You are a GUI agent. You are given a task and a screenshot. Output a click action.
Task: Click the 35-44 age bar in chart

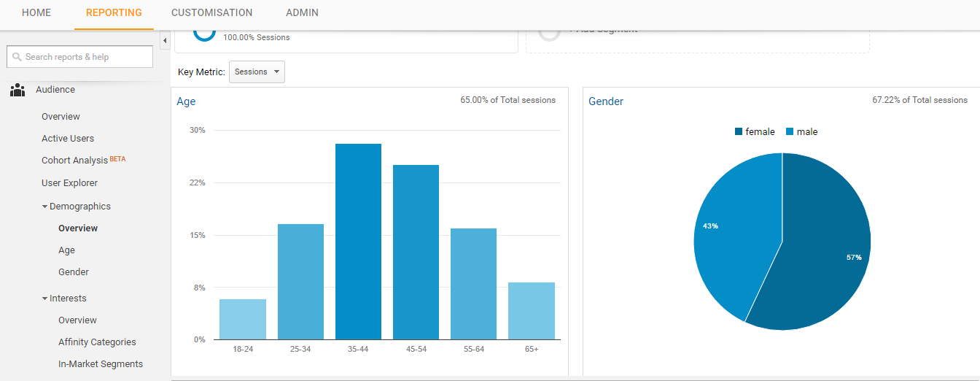(x=358, y=242)
